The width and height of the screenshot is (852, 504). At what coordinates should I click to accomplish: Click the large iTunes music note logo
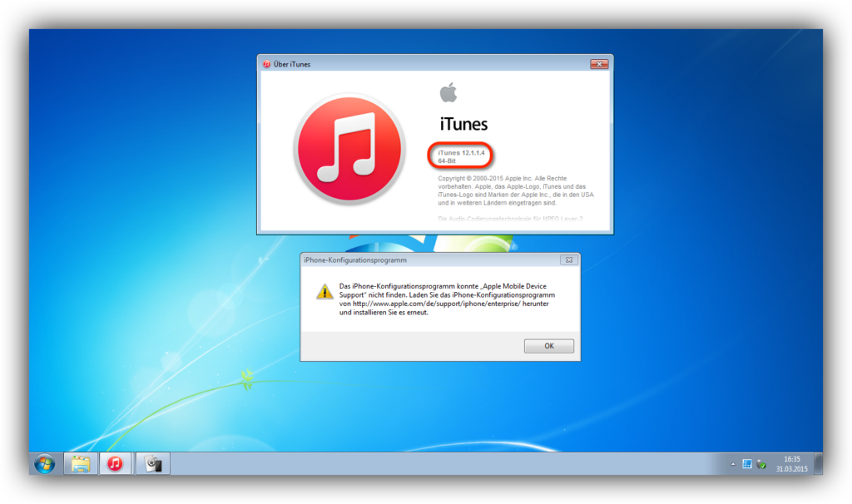tap(350, 149)
